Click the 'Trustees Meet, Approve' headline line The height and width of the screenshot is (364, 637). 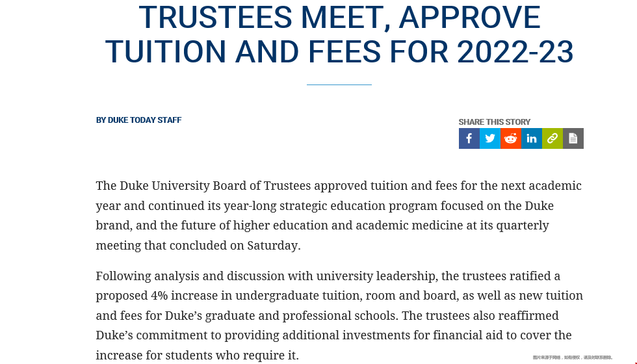click(339, 17)
